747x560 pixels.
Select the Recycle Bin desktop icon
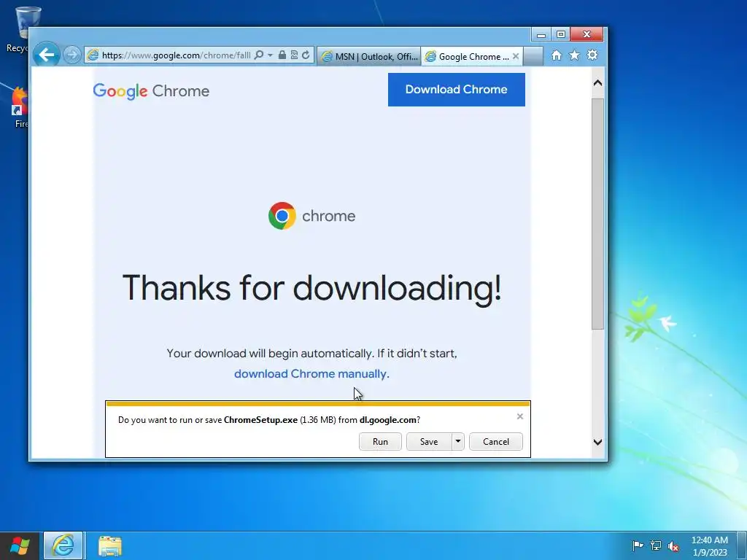pyautogui.click(x=18, y=29)
